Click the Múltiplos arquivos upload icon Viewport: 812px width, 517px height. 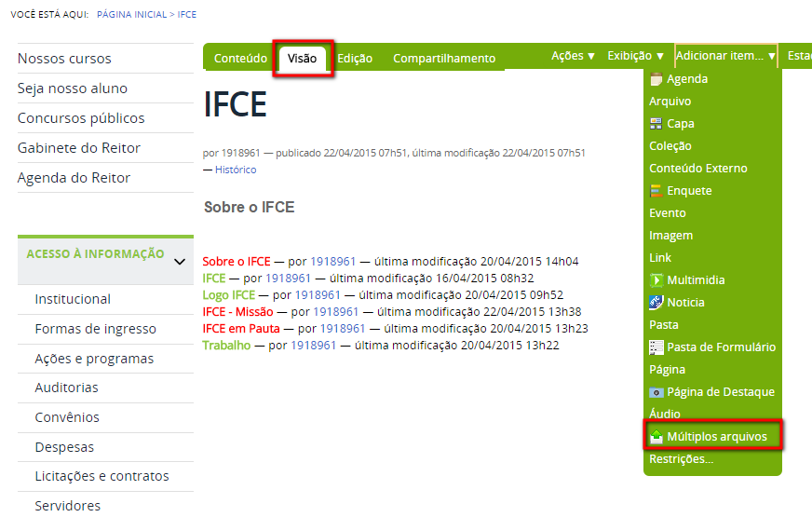[x=656, y=437]
